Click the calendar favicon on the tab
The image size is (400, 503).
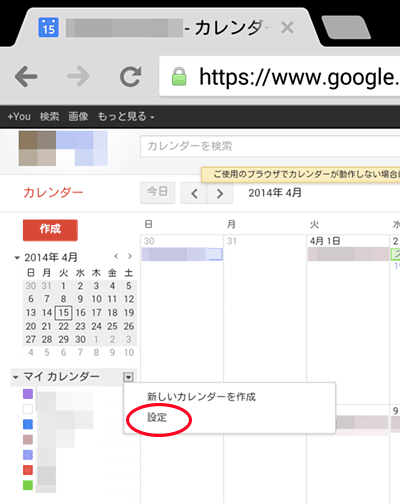pos(48,27)
